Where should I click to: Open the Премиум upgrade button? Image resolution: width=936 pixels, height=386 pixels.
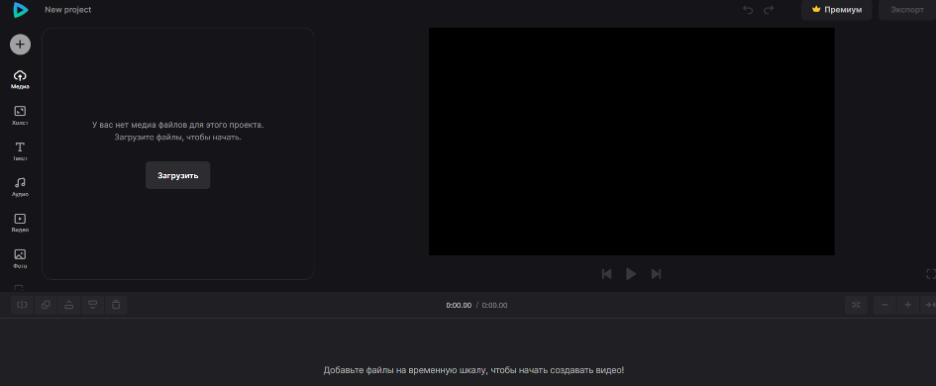pos(836,10)
